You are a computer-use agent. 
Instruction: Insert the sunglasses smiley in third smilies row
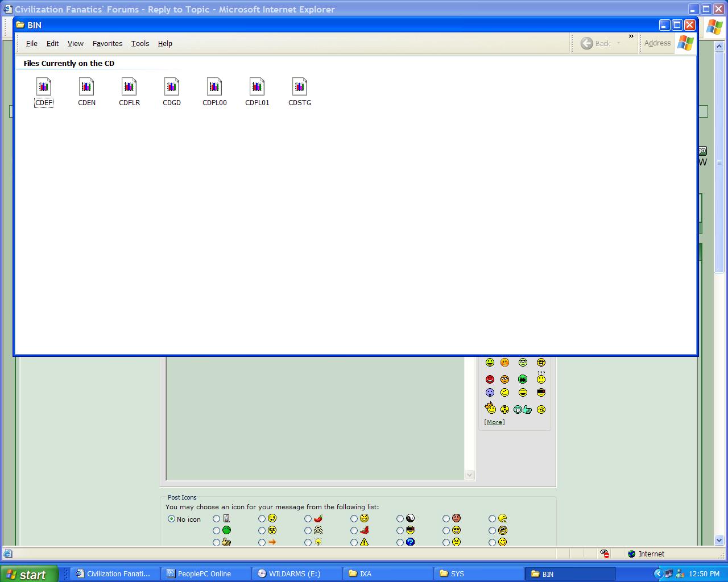pyautogui.click(x=541, y=393)
